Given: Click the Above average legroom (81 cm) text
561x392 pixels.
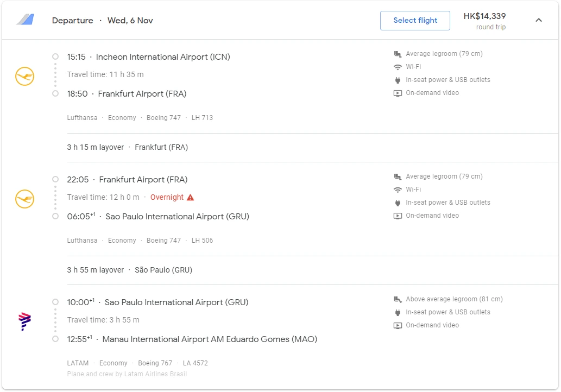Looking at the screenshot, I should click(x=454, y=299).
